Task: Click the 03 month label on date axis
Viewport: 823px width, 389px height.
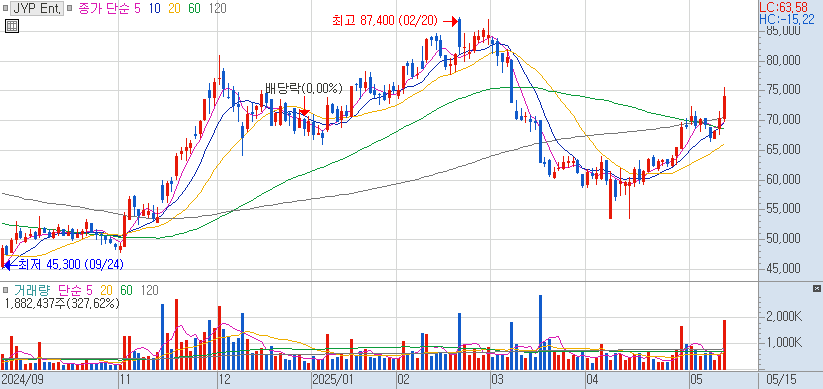Action: tap(497, 379)
